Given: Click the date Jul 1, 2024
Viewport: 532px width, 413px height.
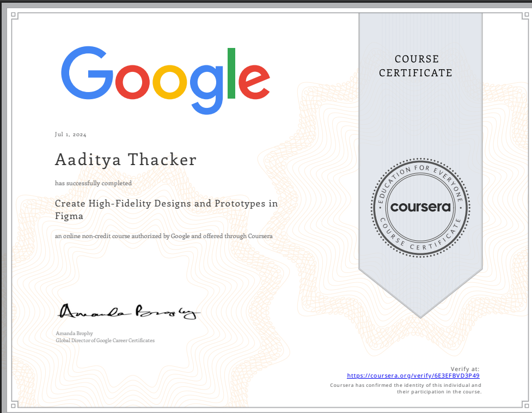Looking at the screenshot, I should point(71,135).
